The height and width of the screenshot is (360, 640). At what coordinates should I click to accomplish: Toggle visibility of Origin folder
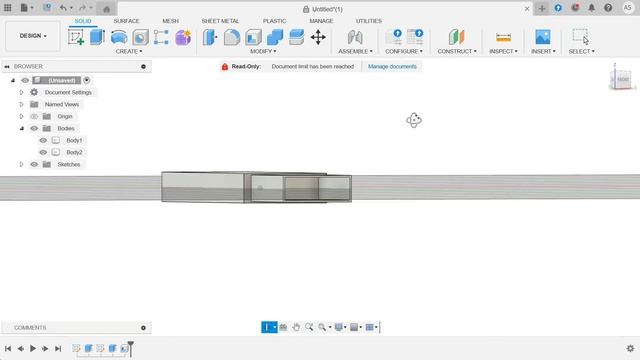(34, 116)
